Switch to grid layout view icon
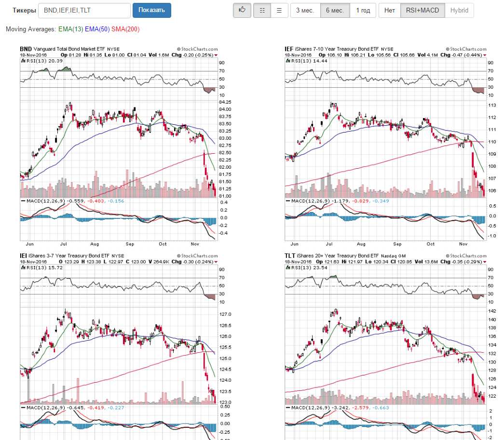 coord(262,10)
